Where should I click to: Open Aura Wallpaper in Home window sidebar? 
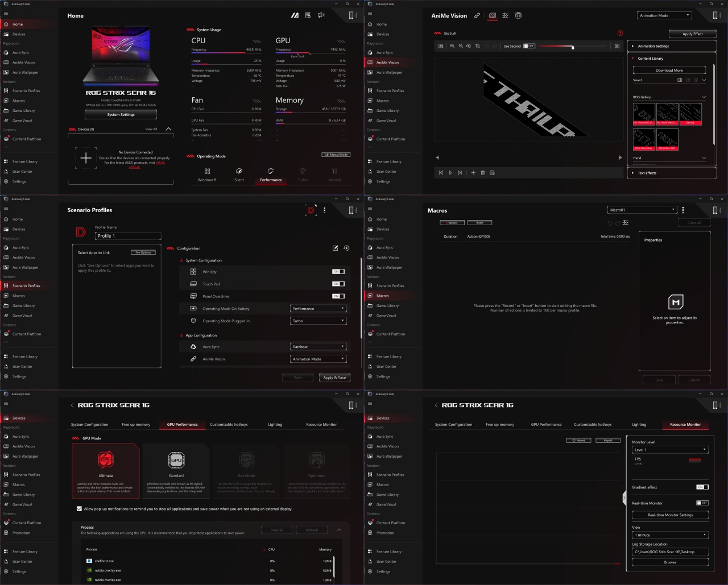coord(25,72)
